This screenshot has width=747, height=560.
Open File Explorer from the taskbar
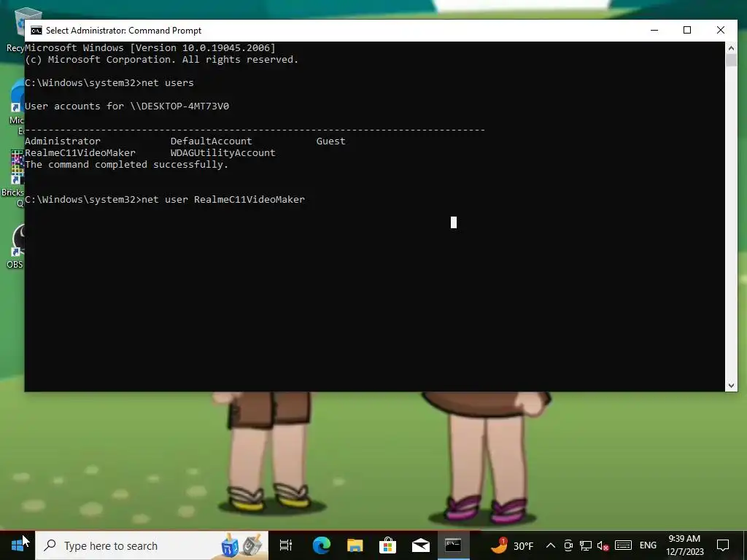point(355,545)
